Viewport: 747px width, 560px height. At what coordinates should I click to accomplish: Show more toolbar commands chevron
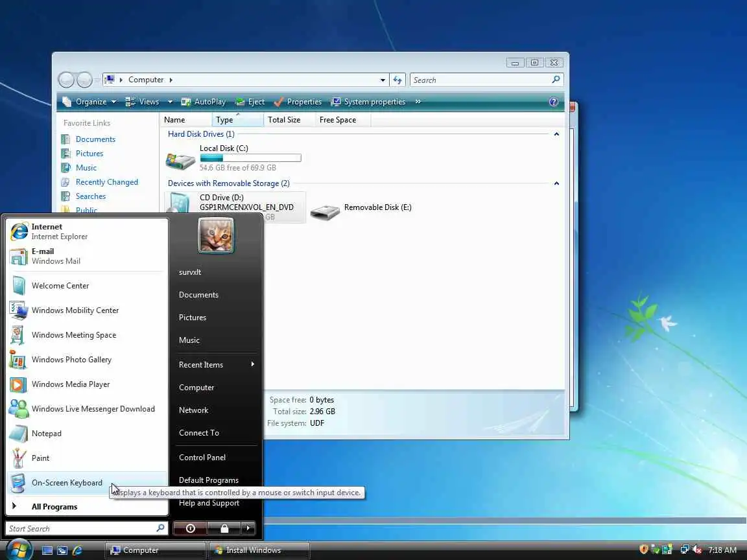pos(418,101)
